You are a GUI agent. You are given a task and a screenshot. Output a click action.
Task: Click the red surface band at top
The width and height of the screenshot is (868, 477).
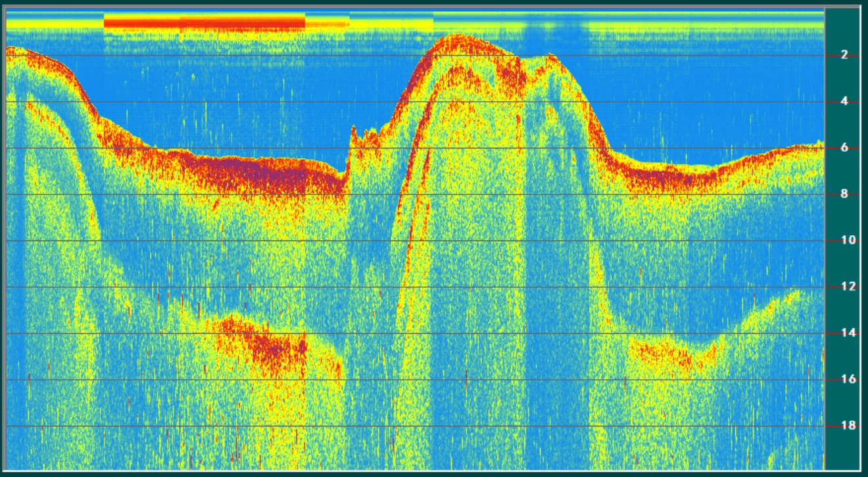pyautogui.click(x=204, y=23)
